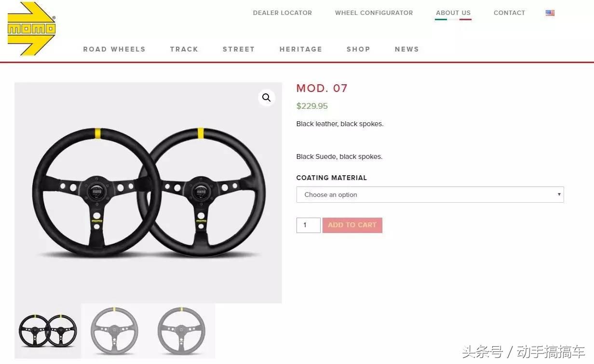Select the first thumbnail with two black wheels
Screen dimensions: 594x364
(48, 331)
